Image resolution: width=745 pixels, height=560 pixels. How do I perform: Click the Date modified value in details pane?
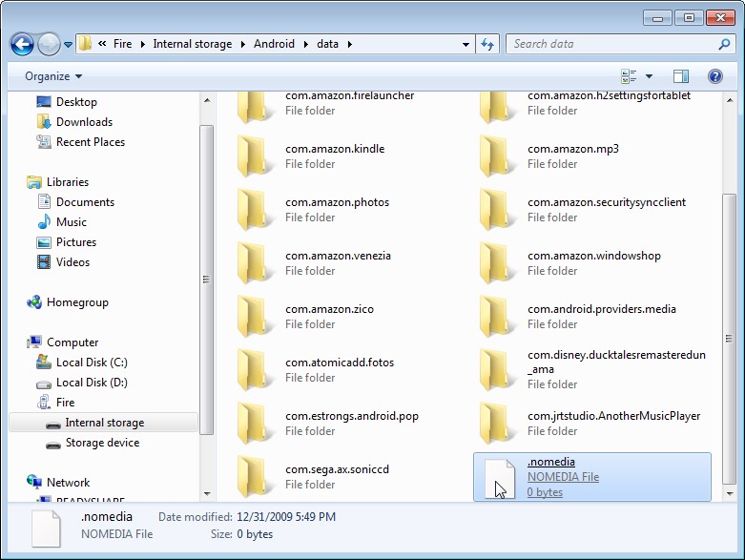point(286,516)
